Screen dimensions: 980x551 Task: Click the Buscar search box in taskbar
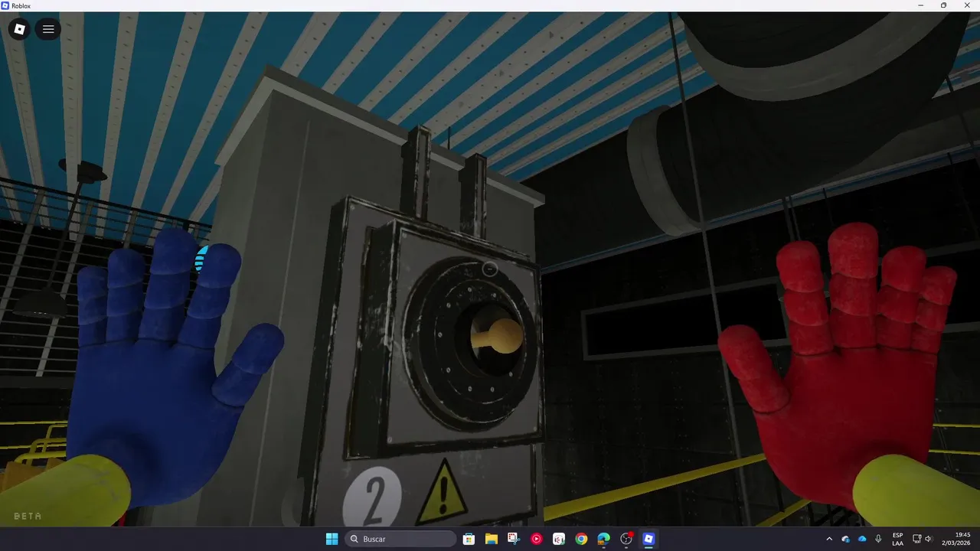click(401, 539)
